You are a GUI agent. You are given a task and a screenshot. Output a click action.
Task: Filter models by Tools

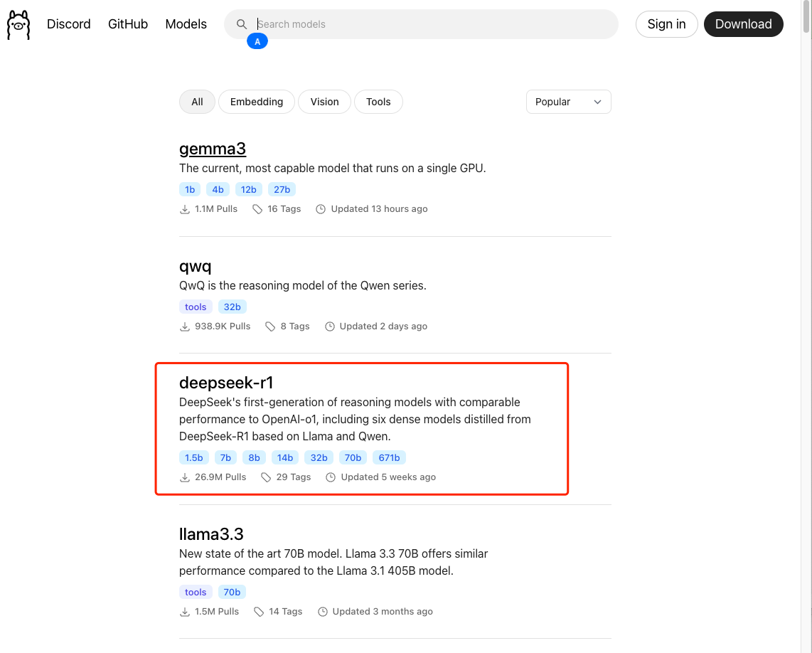coord(378,102)
